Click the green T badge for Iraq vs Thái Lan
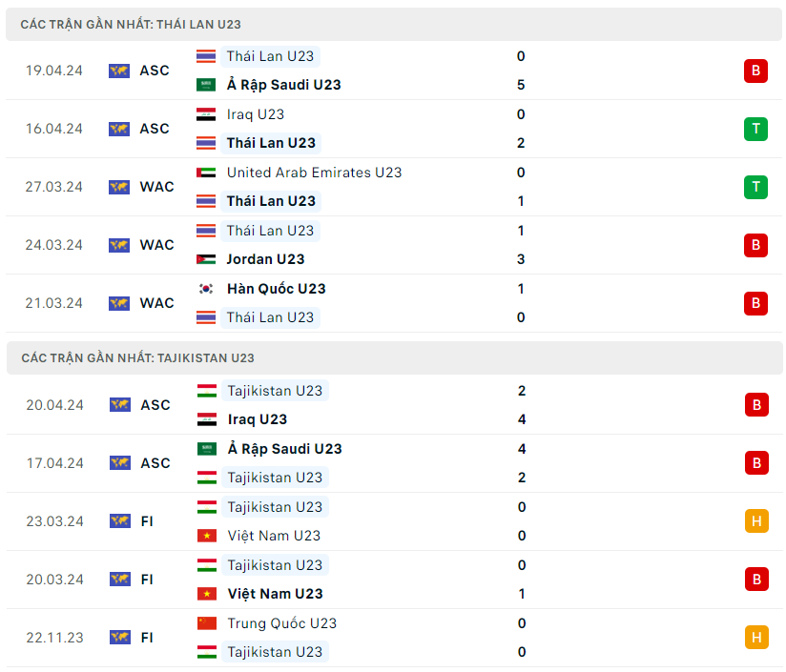This screenshot has height=672, width=786. click(x=755, y=129)
